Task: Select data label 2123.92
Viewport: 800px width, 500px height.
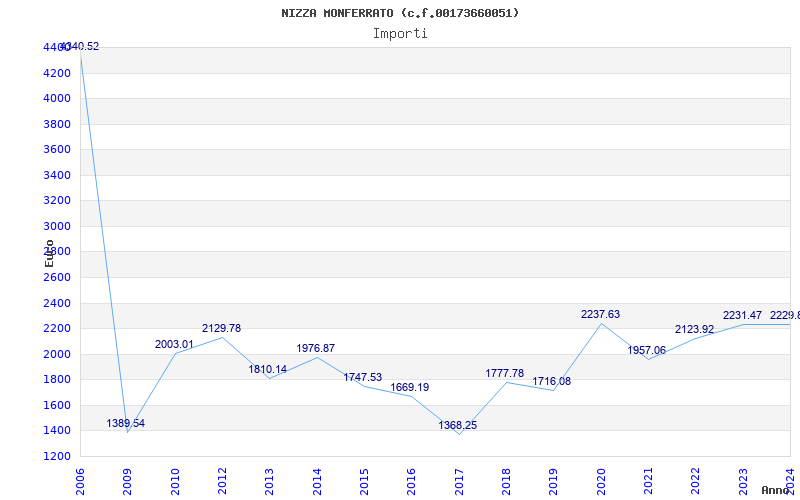Action: coord(694,330)
